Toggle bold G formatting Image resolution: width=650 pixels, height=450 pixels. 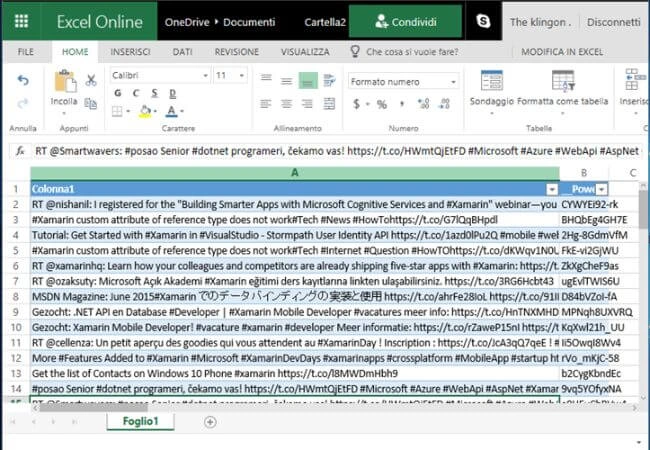point(118,93)
